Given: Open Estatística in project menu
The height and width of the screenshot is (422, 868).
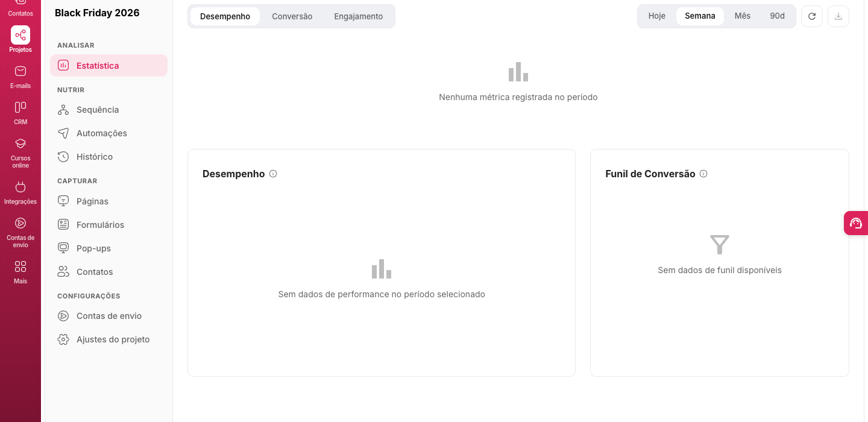Looking at the screenshot, I should click(x=108, y=66).
